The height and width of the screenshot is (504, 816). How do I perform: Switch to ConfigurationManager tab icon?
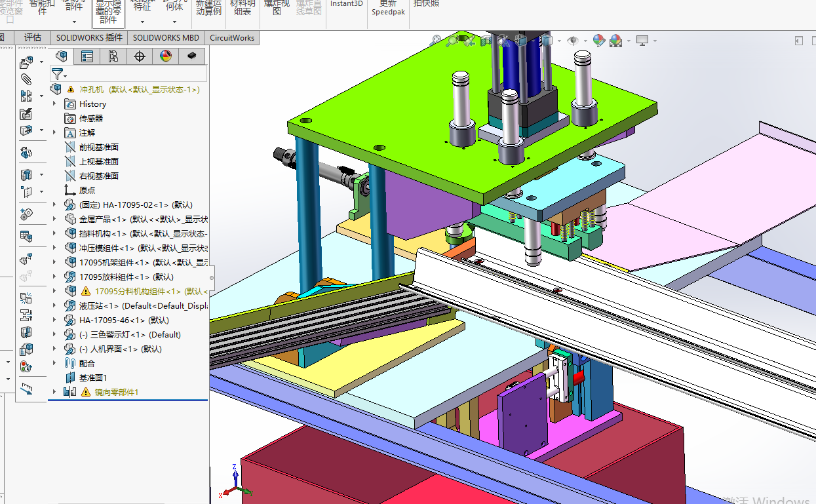tap(113, 56)
